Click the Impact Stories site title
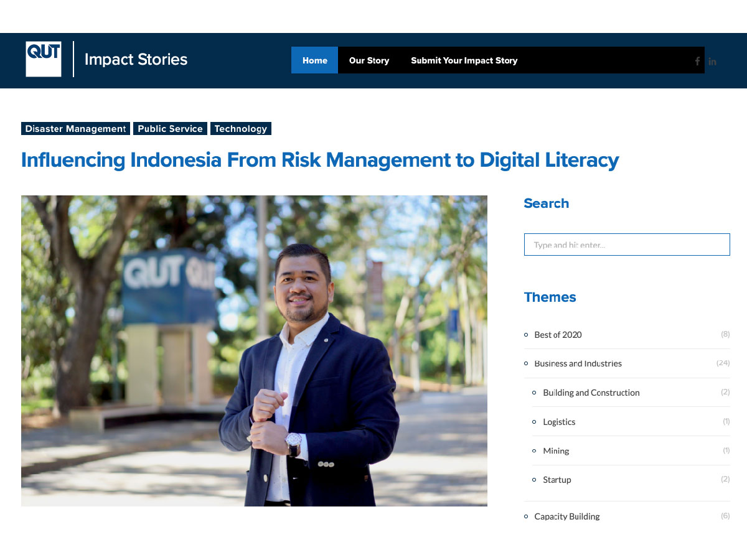747x560 pixels. [x=136, y=60]
